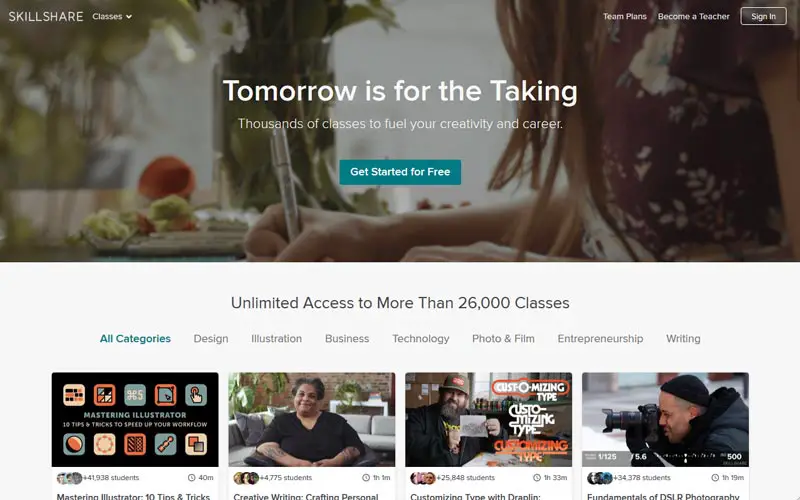Open the Team Plans link
This screenshot has width=800, height=500.
click(x=624, y=16)
